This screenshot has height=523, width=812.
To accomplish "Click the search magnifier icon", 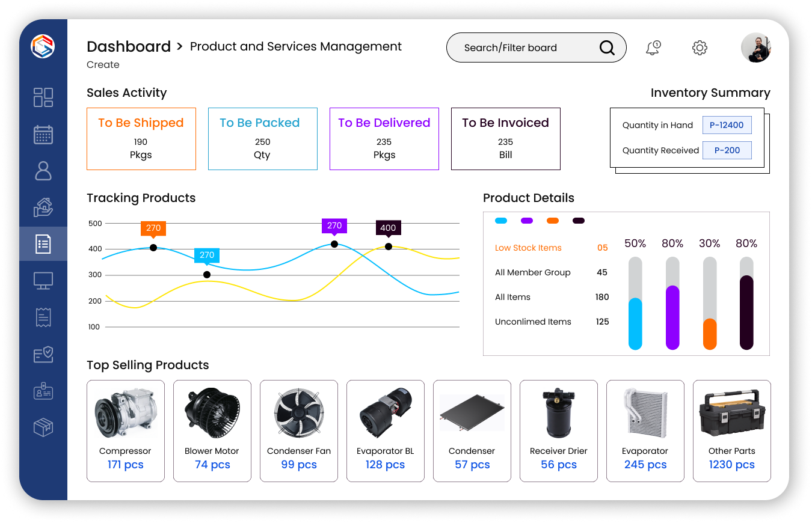I will click(x=607, y=47).
